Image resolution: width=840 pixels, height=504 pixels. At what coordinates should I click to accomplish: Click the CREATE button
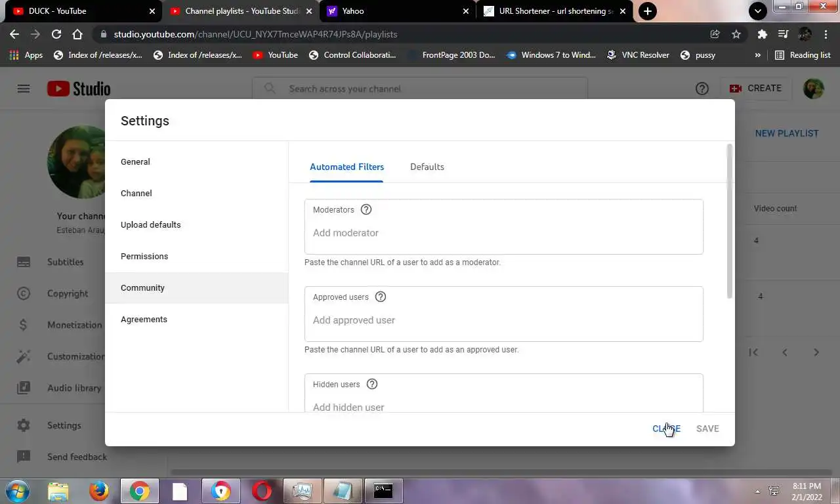click(756, 89)
